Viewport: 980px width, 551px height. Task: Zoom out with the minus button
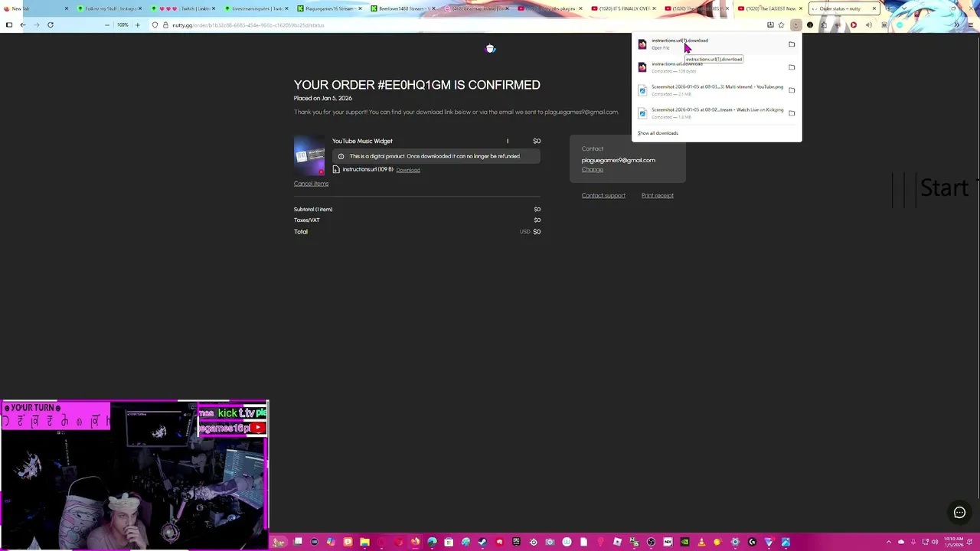[106, 25]
